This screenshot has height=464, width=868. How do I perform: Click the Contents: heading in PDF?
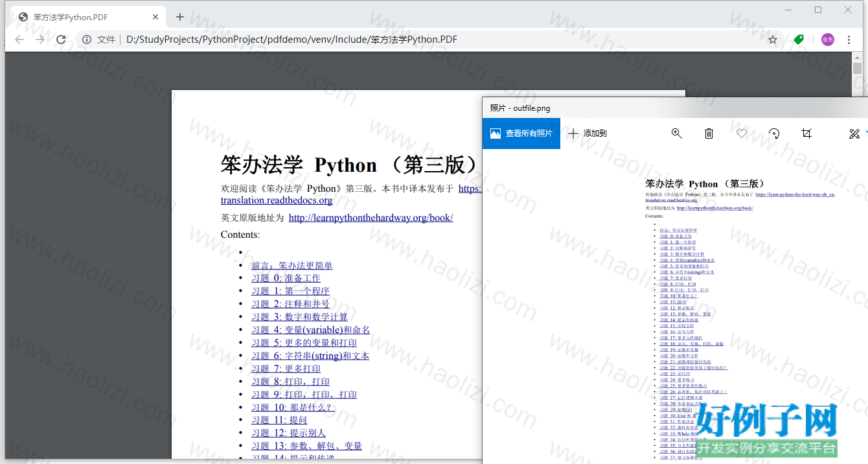tap(240, 235)
